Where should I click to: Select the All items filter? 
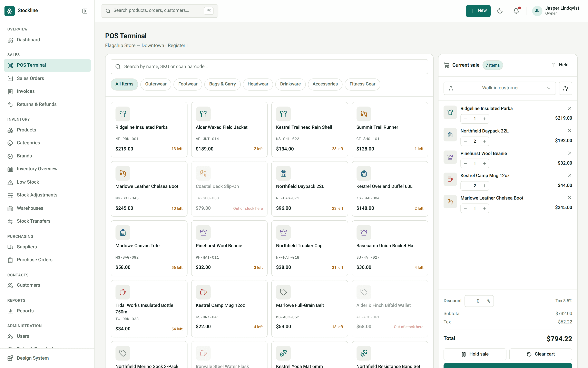pyautogui.click(x=124, y=84)
